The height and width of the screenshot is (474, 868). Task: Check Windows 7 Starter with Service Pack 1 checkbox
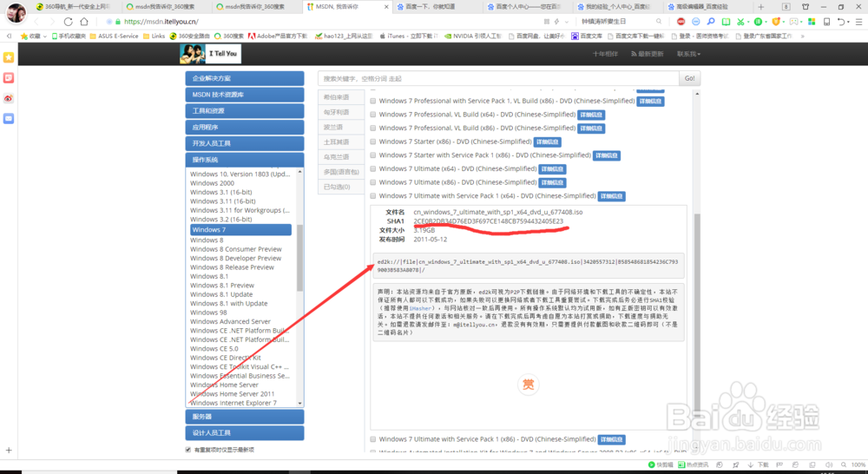point(373,155)
